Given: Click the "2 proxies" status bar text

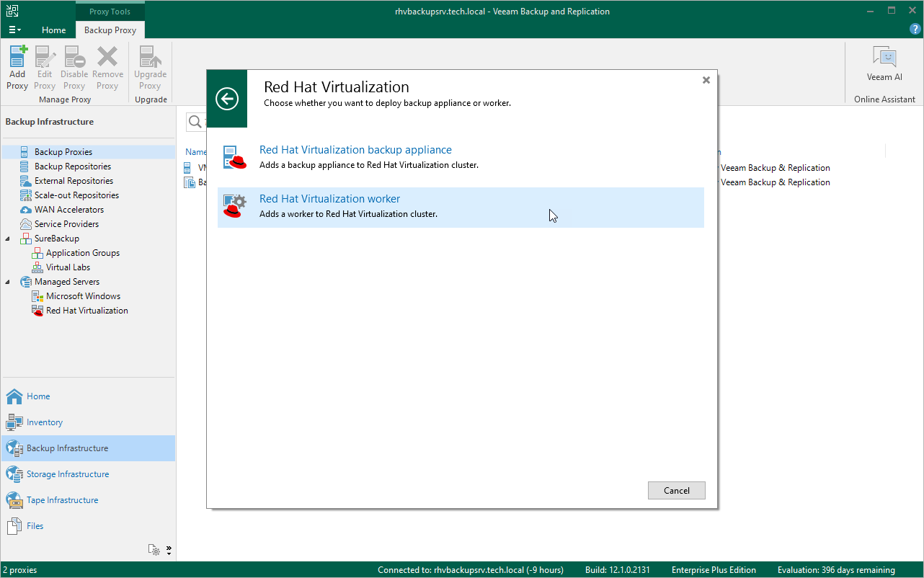Looking at the screenshot, I should (x=19, y=570).
